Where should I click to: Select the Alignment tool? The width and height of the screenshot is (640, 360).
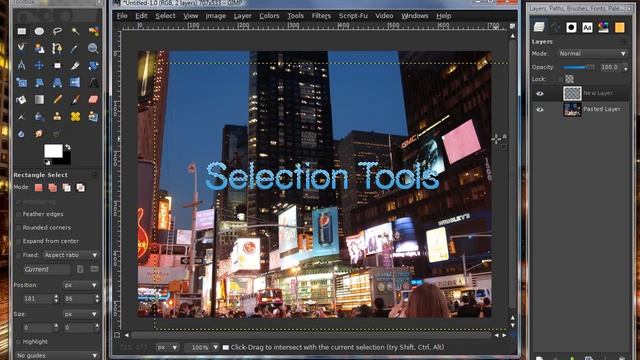point(57,65)
